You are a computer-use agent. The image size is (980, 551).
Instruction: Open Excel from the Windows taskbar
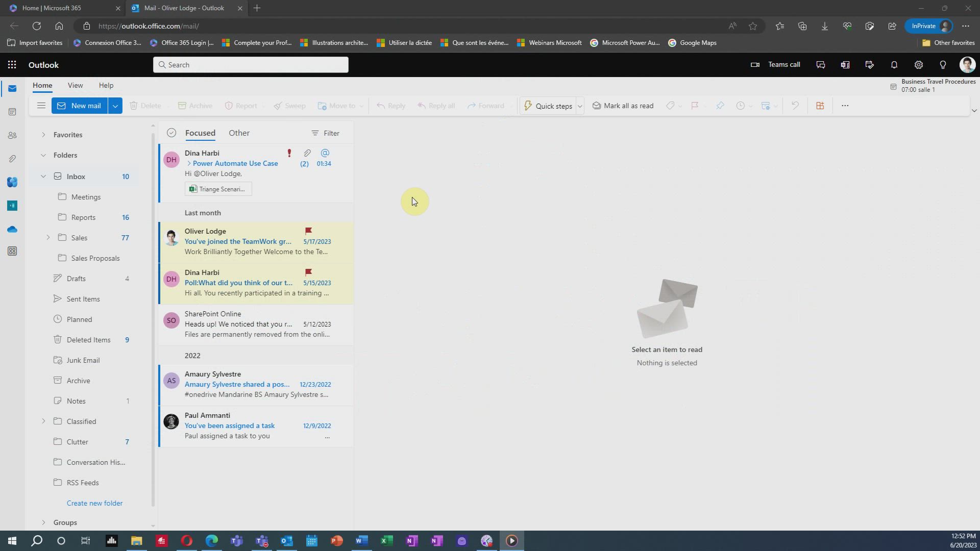pos(387,541)
